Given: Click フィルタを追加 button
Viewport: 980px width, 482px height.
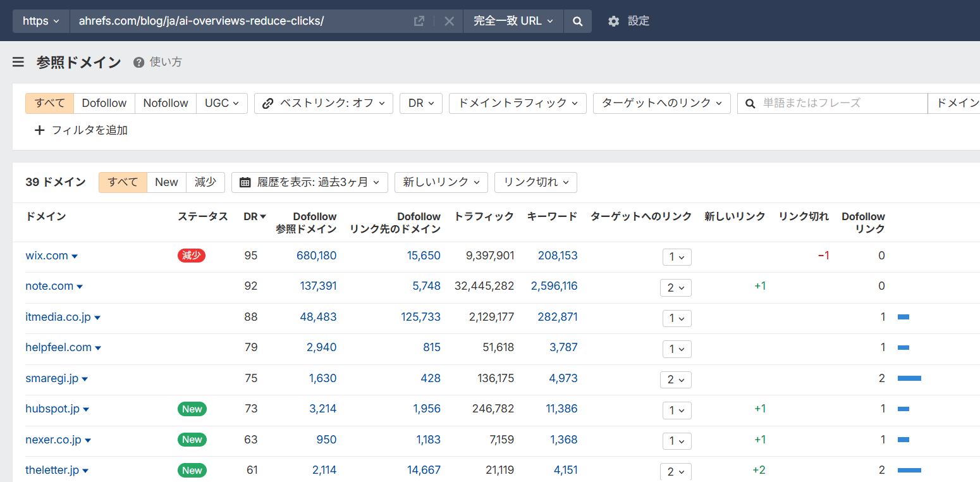Looking at the screenshot, I should pyautogui.click(x=81, y=130).
